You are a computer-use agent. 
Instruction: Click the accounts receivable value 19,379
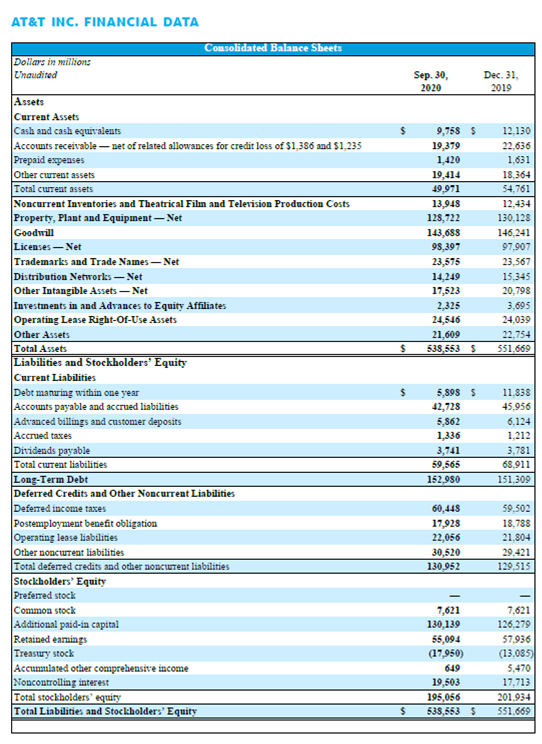pos(446,146)
